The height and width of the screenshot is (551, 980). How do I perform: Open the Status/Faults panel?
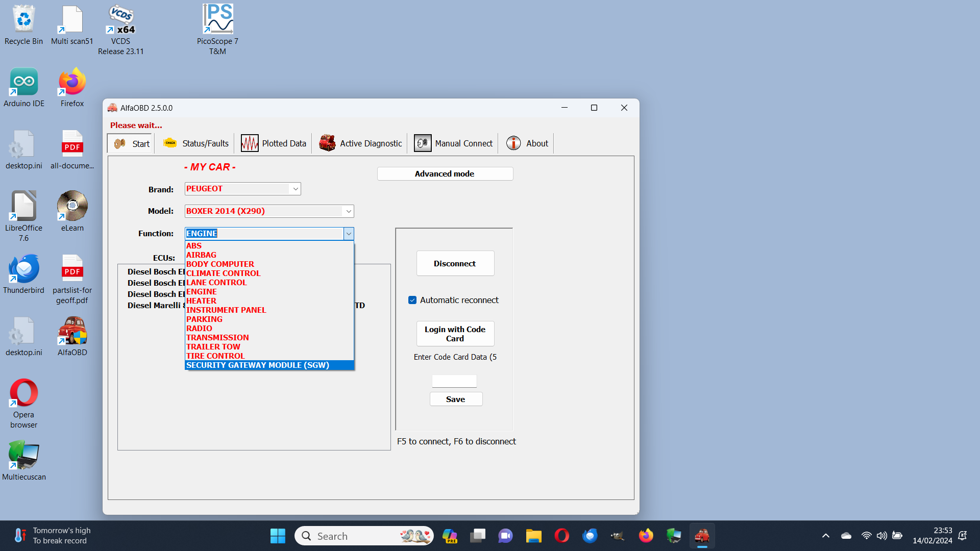click(x=204, y=143)
